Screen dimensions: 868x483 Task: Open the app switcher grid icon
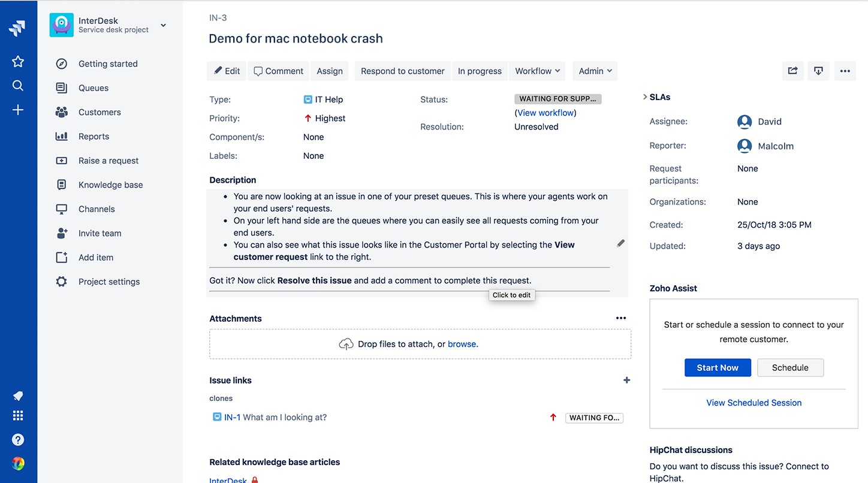[x=18, y=415]
